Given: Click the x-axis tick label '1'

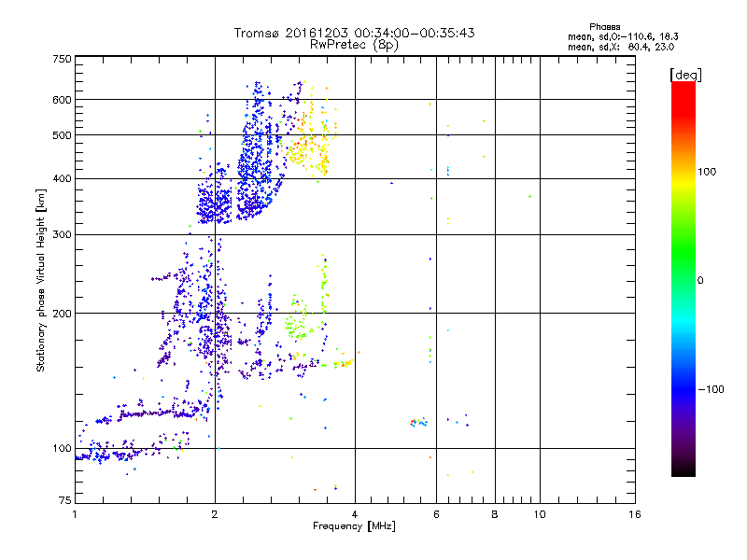Looking at the screenshot, I should coord(75,514).
